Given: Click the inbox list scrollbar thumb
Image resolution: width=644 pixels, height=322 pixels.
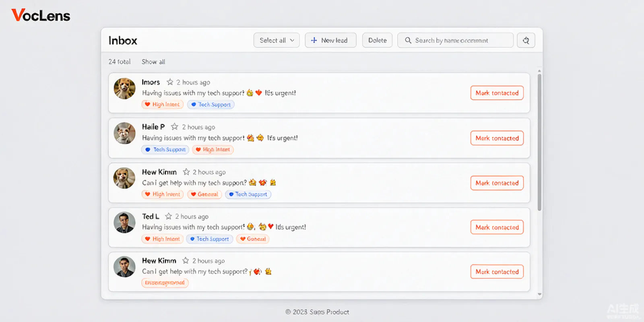Looking at the screenshot, I should click(x=539, y=142).
